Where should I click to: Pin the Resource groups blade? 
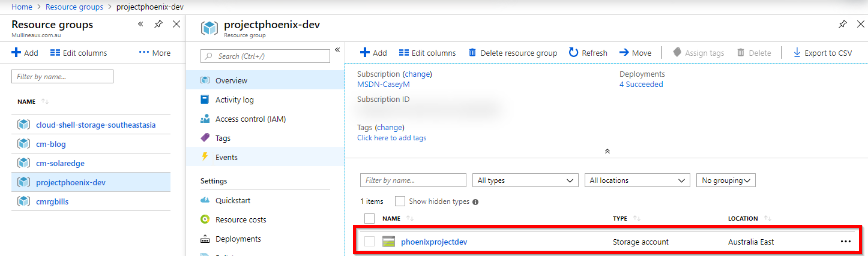[158, 25]
